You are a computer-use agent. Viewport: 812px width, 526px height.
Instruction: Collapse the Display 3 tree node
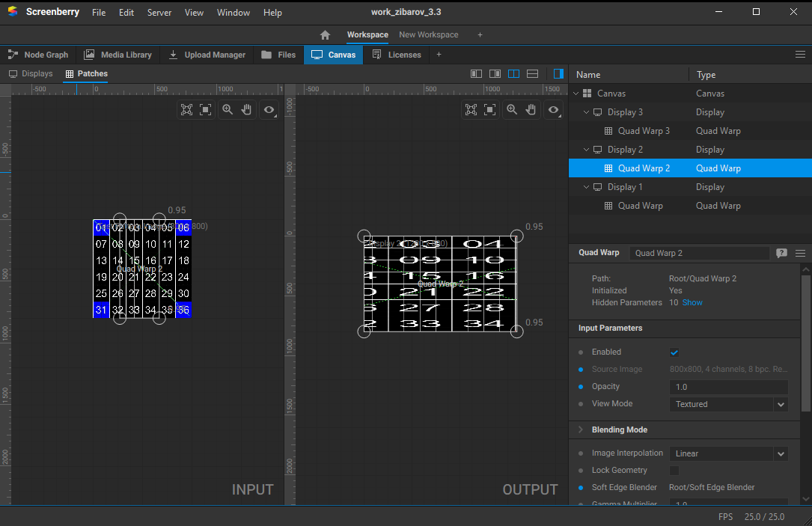tap(587, 112)
